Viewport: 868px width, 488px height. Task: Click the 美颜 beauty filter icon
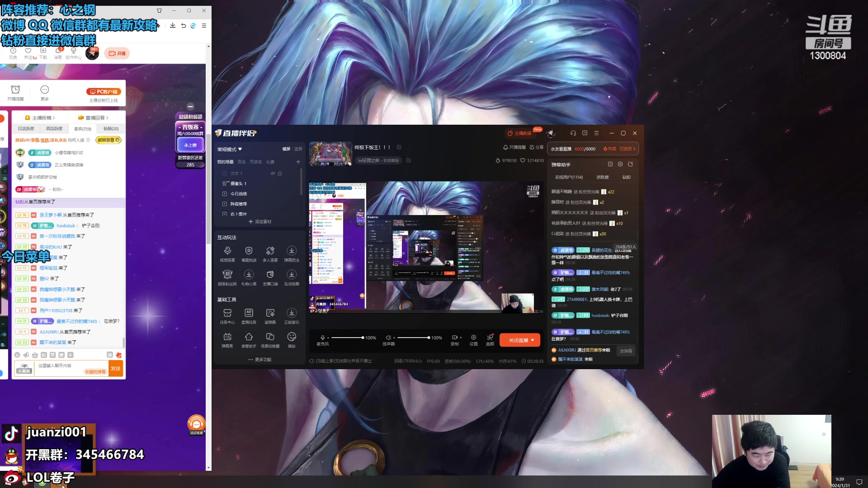click(x=490, y=338)
